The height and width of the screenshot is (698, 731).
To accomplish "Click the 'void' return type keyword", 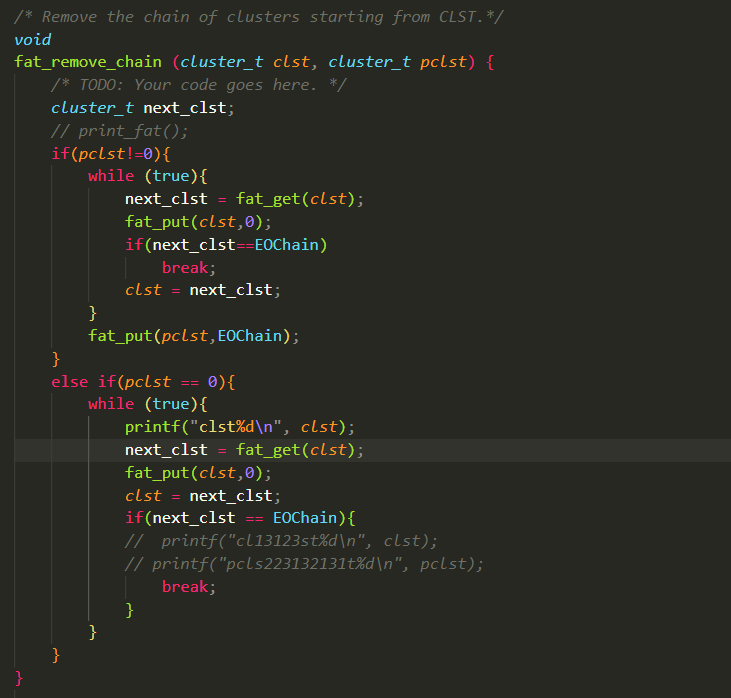I will (x=32, y=39).
